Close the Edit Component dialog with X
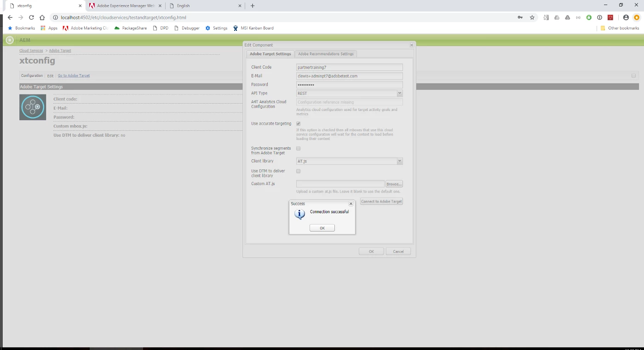Image resolution: width=644 pixels, height=350 pixels. pyautogui.click(x=412, y=45)
